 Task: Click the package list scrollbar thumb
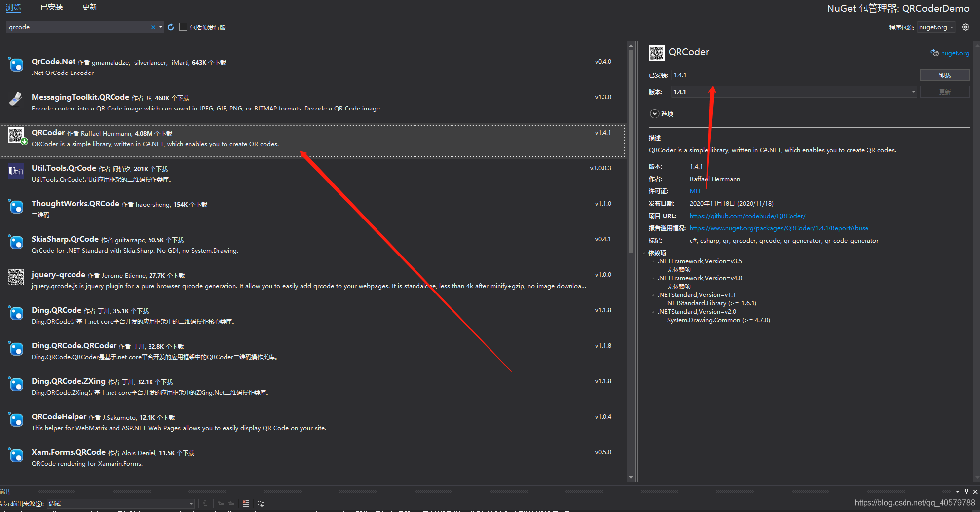(x=631, y=150)
